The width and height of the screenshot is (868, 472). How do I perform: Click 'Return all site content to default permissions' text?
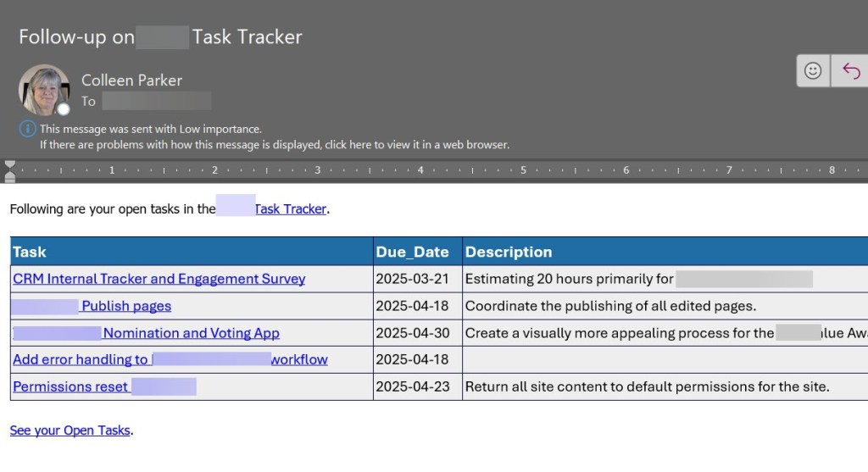(x=647, y=386)
